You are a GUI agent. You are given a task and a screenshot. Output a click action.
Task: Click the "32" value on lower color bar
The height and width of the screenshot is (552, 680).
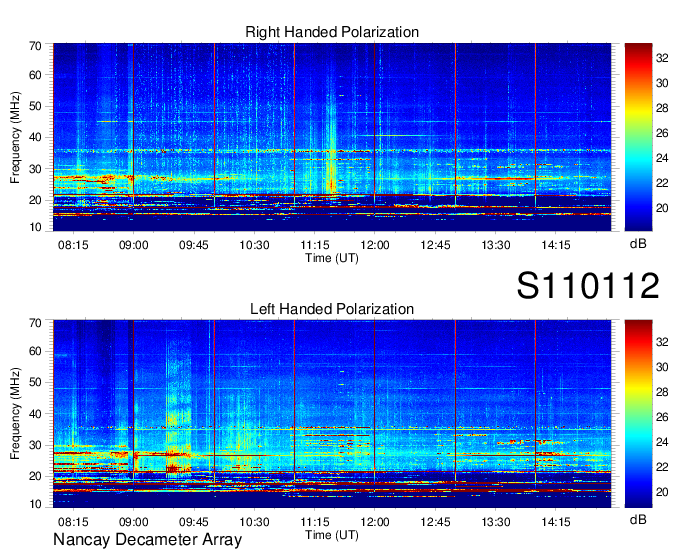tap(662, 342)
